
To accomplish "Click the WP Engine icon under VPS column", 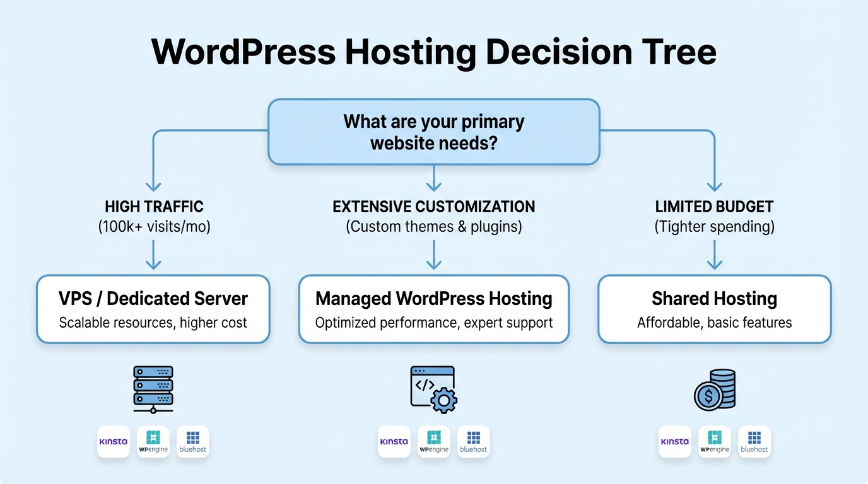I will 153,442.
